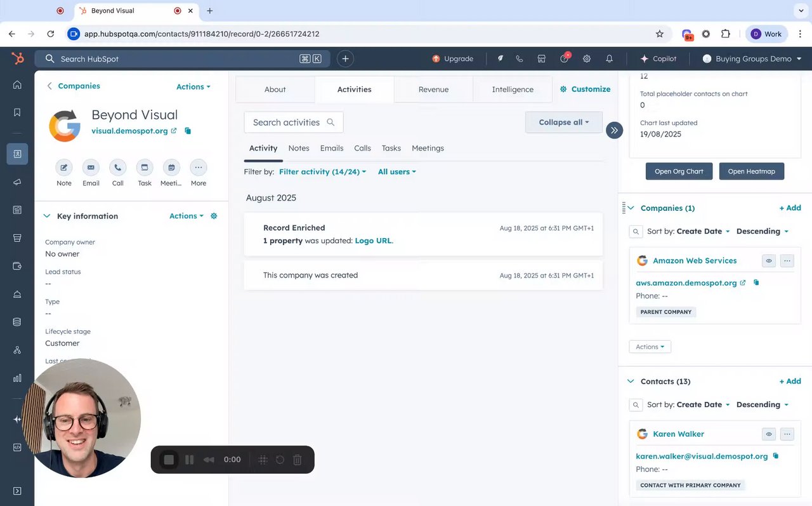Click the Task action icon
This screenshot has width=812, height=506.
pos(145,168)
